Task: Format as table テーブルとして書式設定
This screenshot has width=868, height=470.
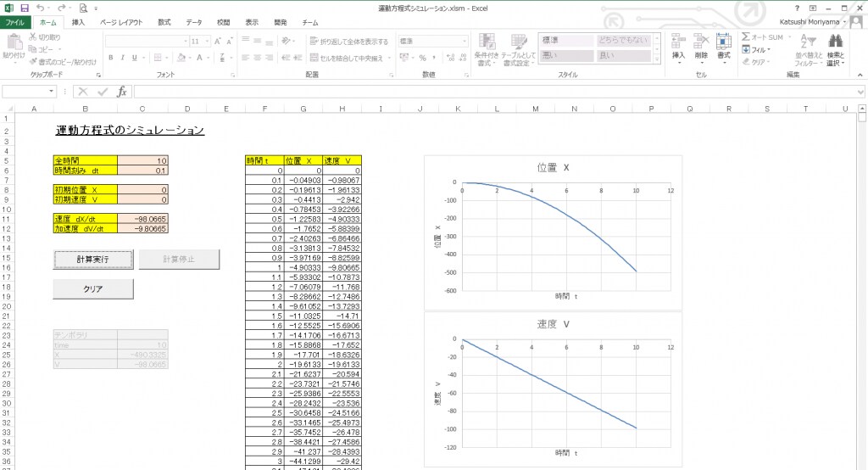Action: tap(518, 50)
